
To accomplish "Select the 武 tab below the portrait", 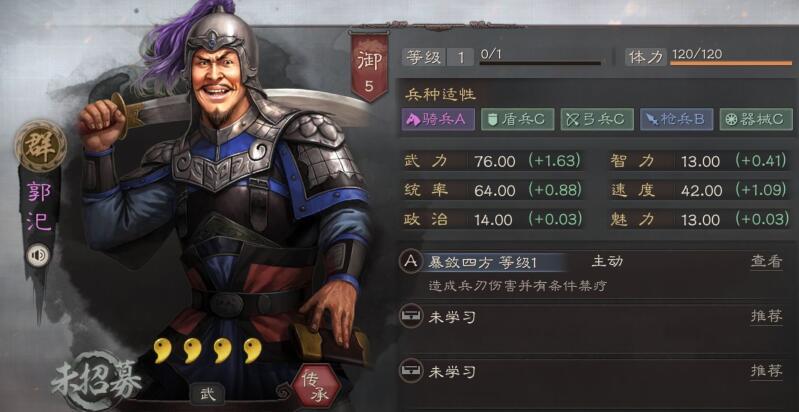I will click(x=207, y=393).
